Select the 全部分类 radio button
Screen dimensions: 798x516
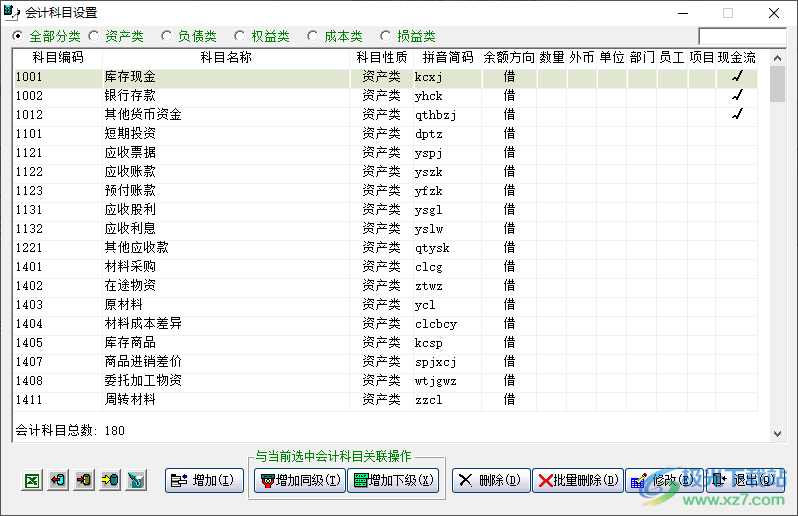(18, 36)
